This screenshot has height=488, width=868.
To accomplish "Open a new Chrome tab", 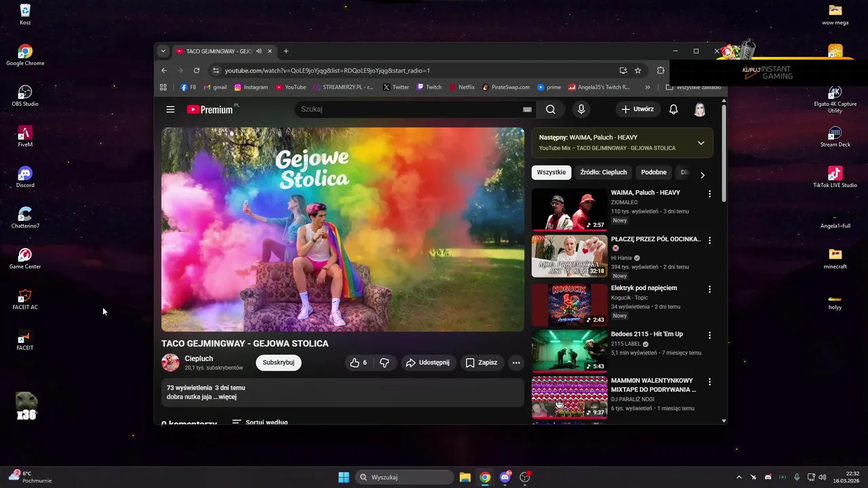I will [x=286, y=52].
